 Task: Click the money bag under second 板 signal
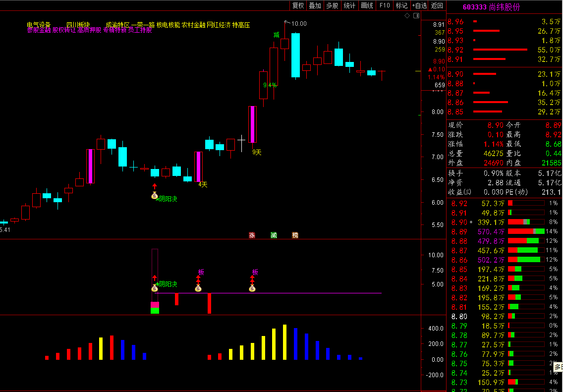pyautogui.click(x=252, y=288)
